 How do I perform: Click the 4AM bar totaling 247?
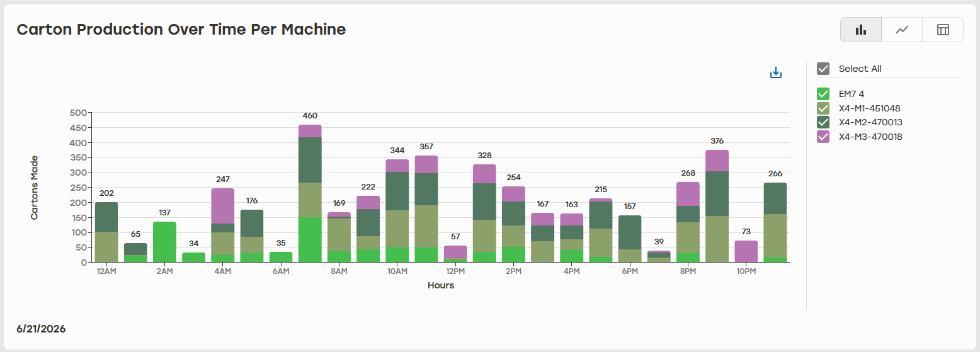click(223, 225)
